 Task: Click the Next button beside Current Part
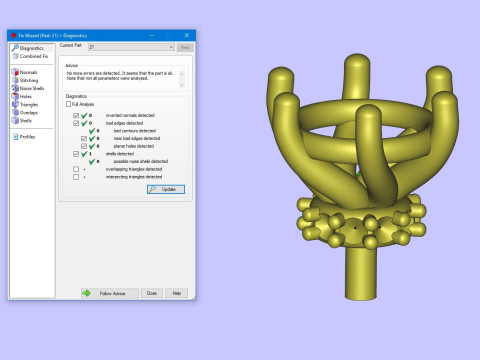185,47
